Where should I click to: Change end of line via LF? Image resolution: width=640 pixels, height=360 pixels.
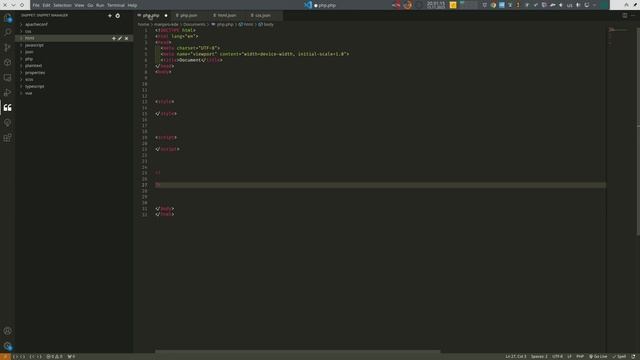[569, 357]
